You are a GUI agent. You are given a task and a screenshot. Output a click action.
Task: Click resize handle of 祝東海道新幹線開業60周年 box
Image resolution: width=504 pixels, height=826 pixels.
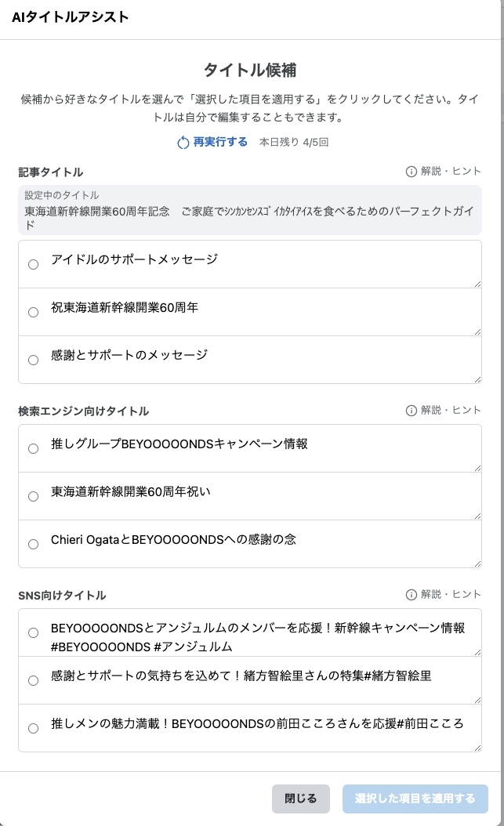tap(477, 331)
